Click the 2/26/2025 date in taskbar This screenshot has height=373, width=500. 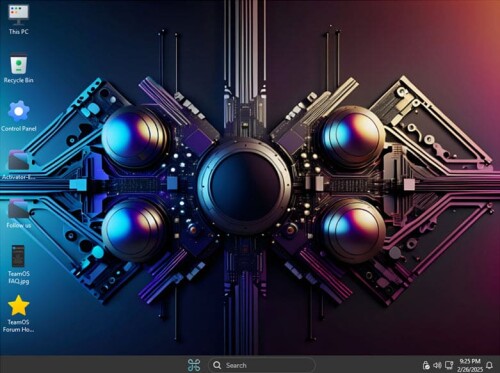tap(470, 369)
